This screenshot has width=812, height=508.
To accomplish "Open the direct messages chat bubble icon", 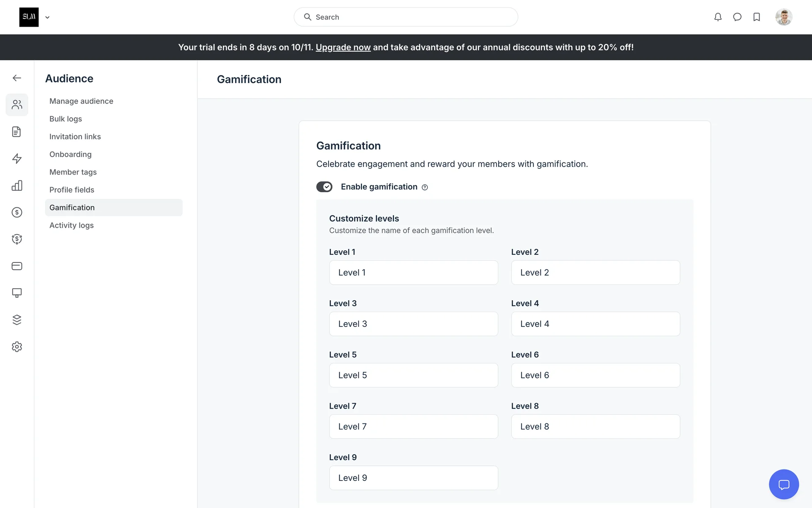I will point(737,17).
